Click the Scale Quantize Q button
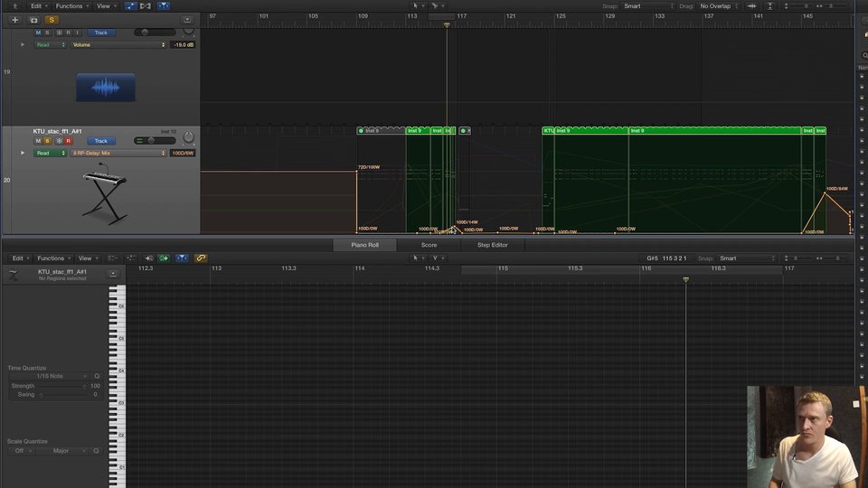The width and height of the screenshot is (868, 488). point(97,451)
